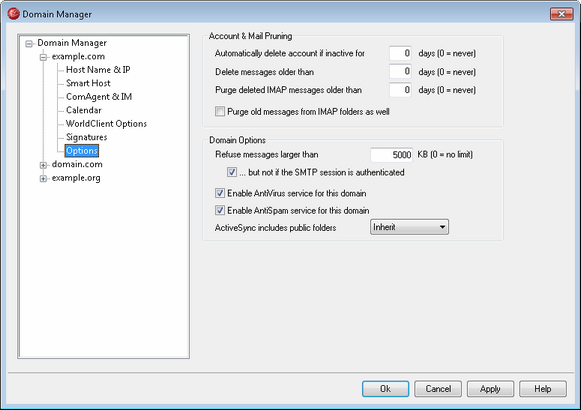The image size is (581, 410).
Task: Collapse the Domain Manager root node
Action: tap(29, 44)
